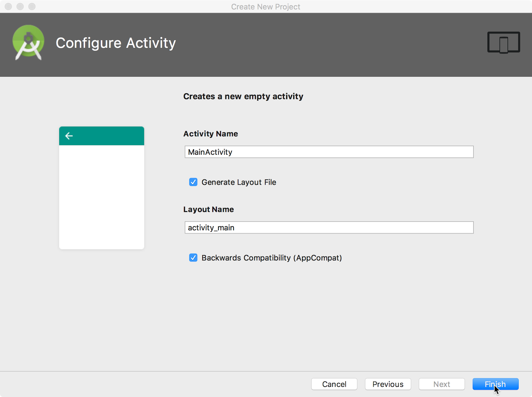
Task: Click the Create New Project title bar
Action: point(266,7)
